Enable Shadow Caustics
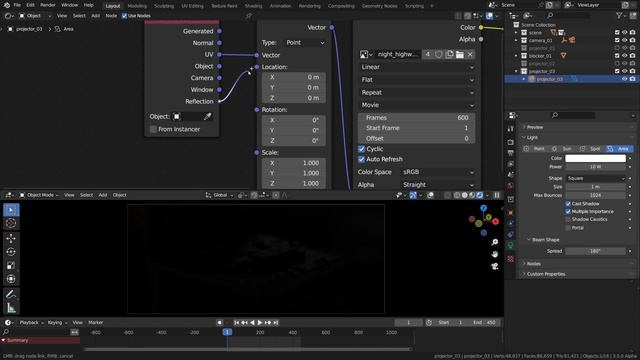This screenshot has width=640, height=360. tap(568, 220)
